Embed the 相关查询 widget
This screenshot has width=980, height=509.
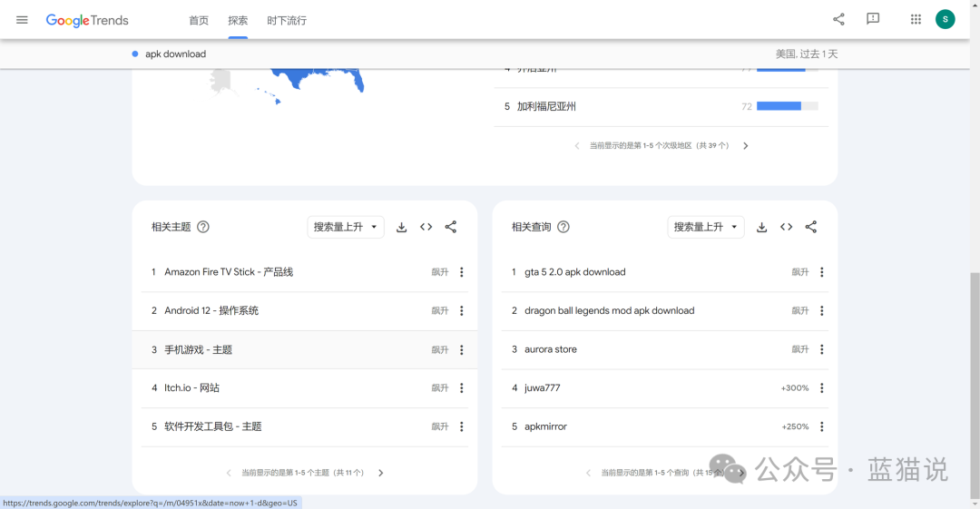coord(786,227)
